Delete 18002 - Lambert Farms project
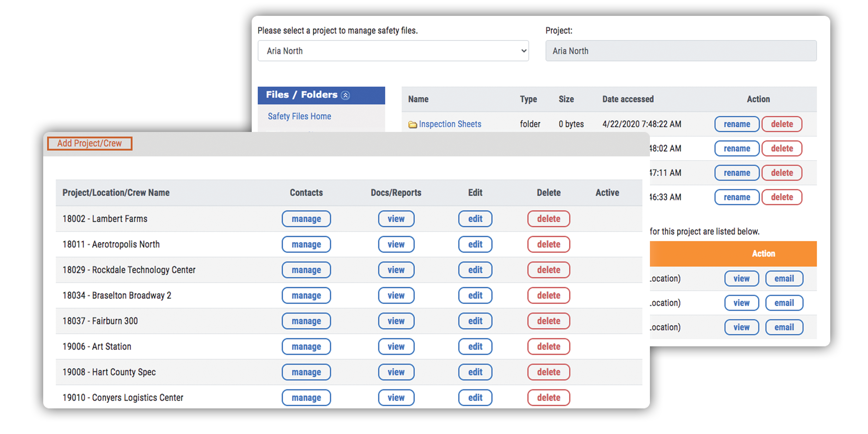The image size is (868, 434). (549, 219)
